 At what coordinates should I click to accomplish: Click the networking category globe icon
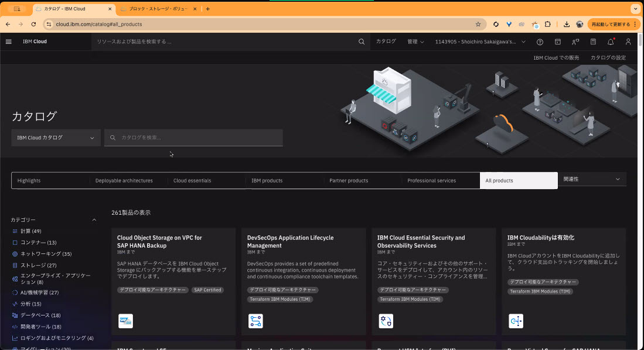tap(15, 254)
